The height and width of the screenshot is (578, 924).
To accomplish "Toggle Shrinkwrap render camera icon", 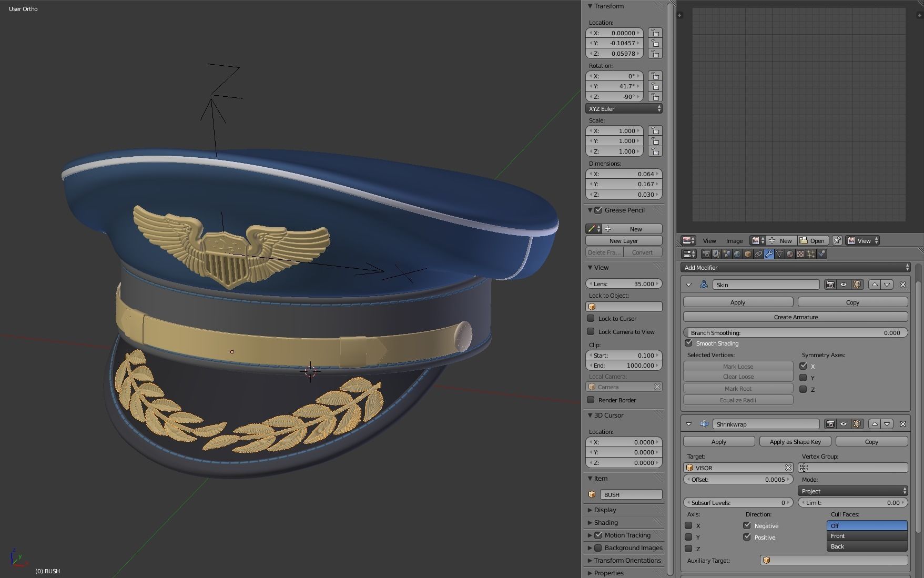I will tap(830, 424).
